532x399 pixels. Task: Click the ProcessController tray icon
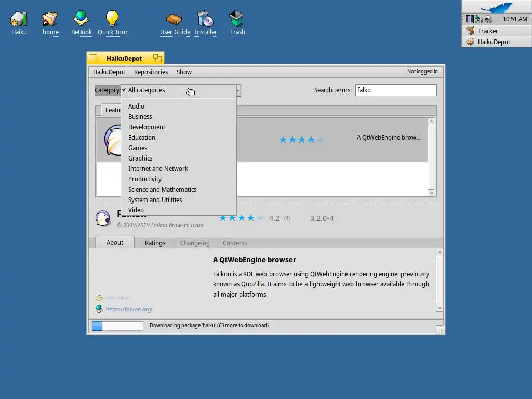tap(469, 19)
